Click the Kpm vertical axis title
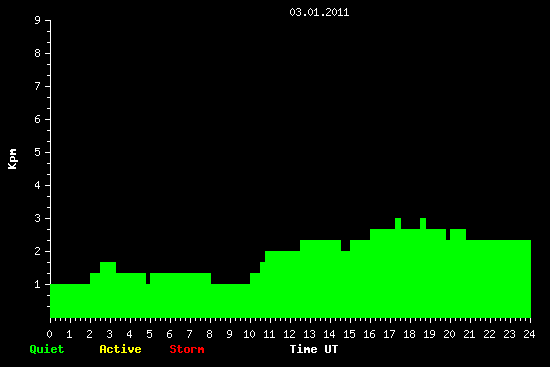This screenshot has width=550, height=367. click(x=13, y=159)
